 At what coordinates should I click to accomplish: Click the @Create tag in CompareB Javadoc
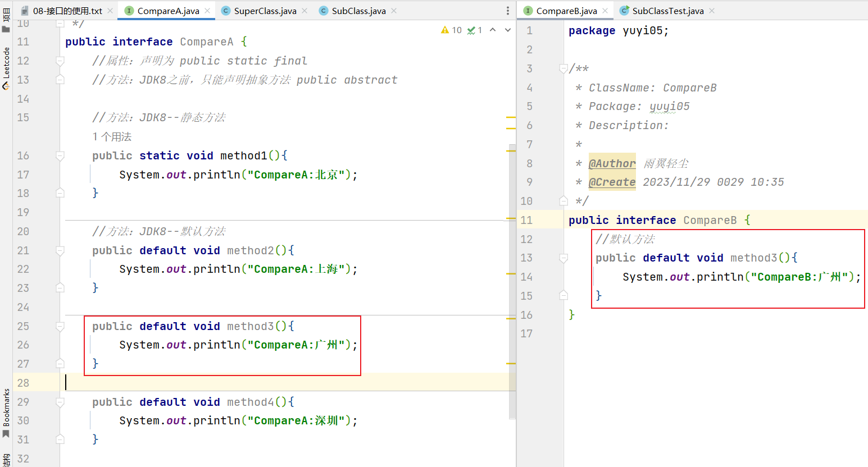pos(612,182)
